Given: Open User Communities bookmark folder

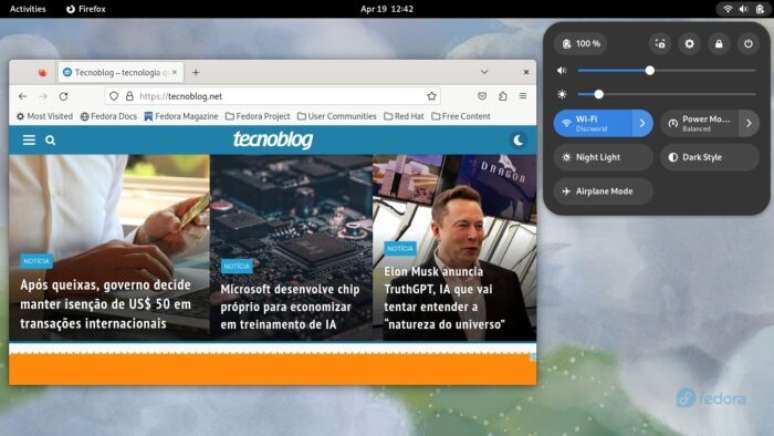Looking at the screenshot, I should (x=337, y=116).
